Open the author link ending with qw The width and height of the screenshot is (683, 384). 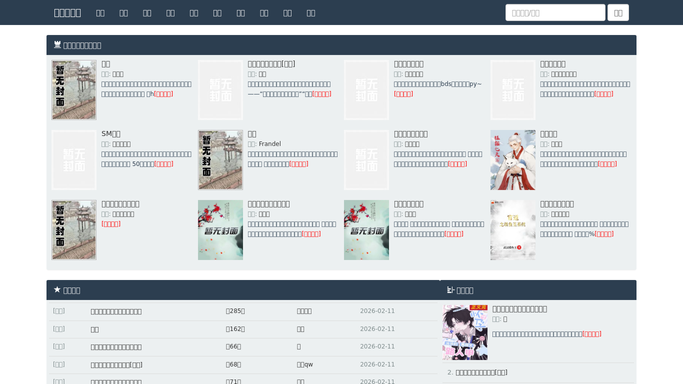305,364
